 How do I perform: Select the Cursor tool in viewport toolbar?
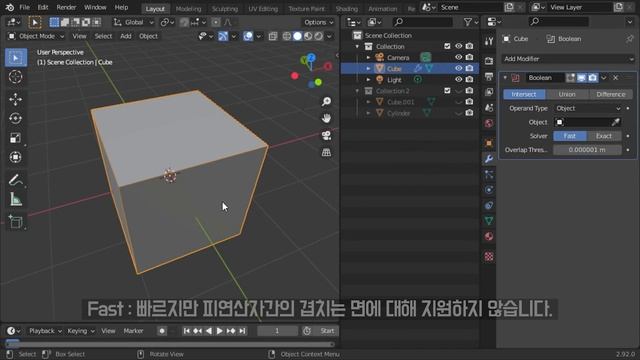tap(16, 77)
